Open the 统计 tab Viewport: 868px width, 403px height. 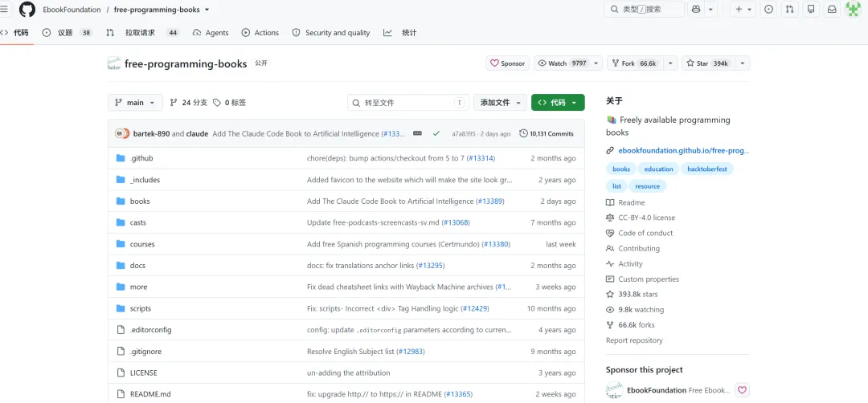pos(399,33)
